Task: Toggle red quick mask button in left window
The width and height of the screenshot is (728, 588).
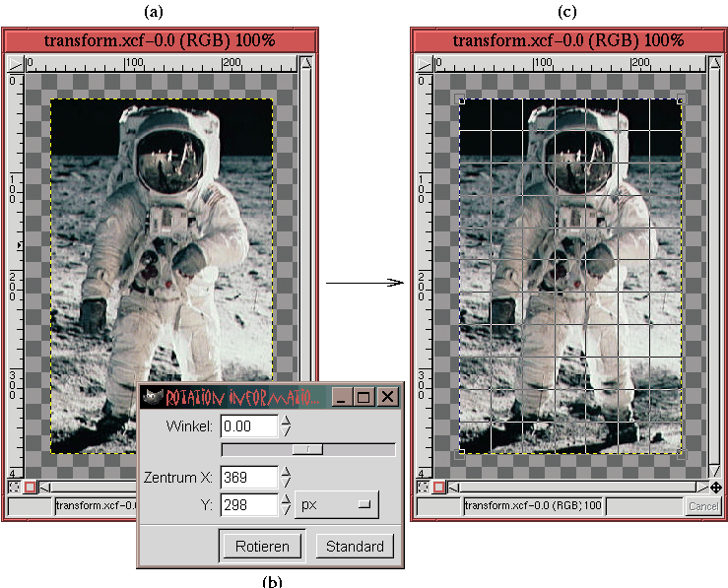Action: tap(30, 487)
